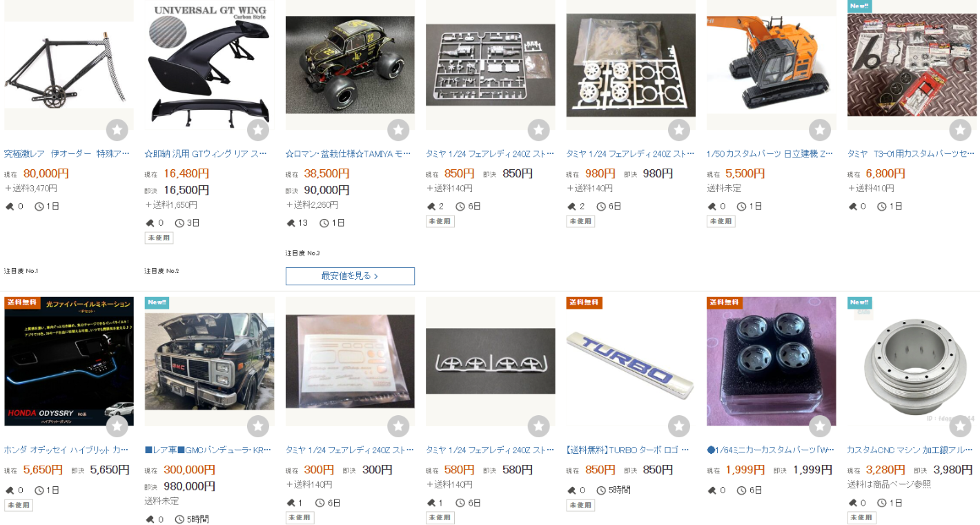Star the 1/64 minicar wheels listing
The width and height of the screenshot is (980, 525).
pos(819,426)
